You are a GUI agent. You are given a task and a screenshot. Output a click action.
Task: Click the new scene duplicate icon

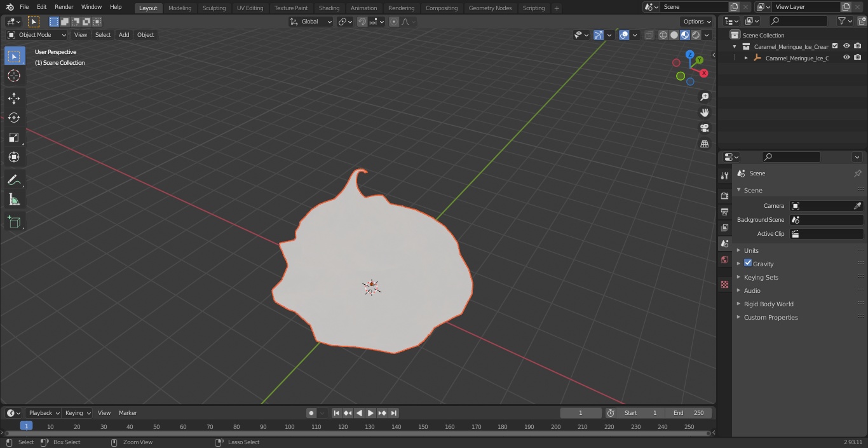tap(734, 7)
